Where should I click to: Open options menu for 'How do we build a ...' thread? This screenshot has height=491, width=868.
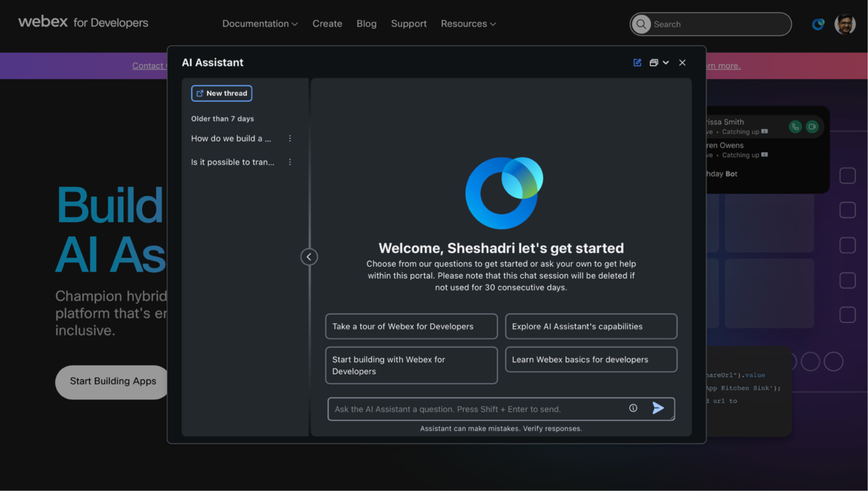pyautogui.click(x=290, y=138)
